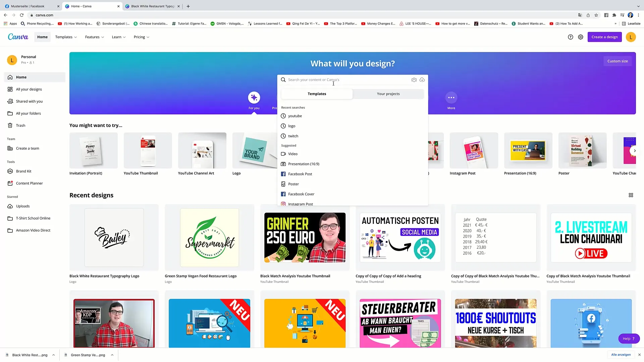644x362 pixels.
Task: Click the Custom size button
Action: (x=618, y=61)
